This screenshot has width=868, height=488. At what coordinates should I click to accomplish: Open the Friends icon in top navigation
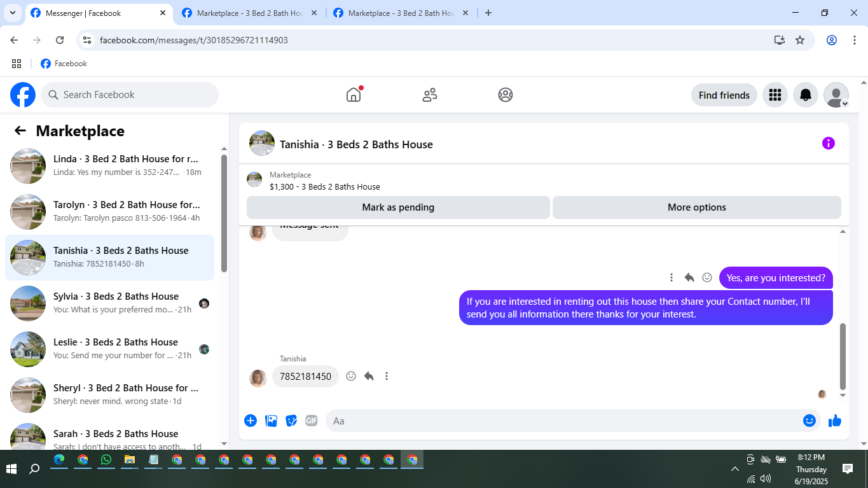tap(430, 95)
